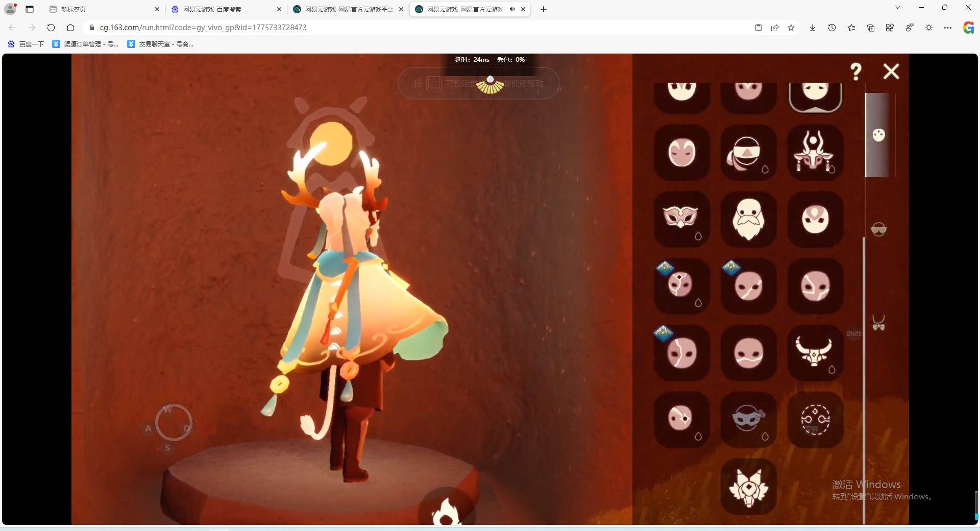This screenshot has height=531, width=980.
Task: Equip the dark blue masquerade mask
Action: coord(748,420)
